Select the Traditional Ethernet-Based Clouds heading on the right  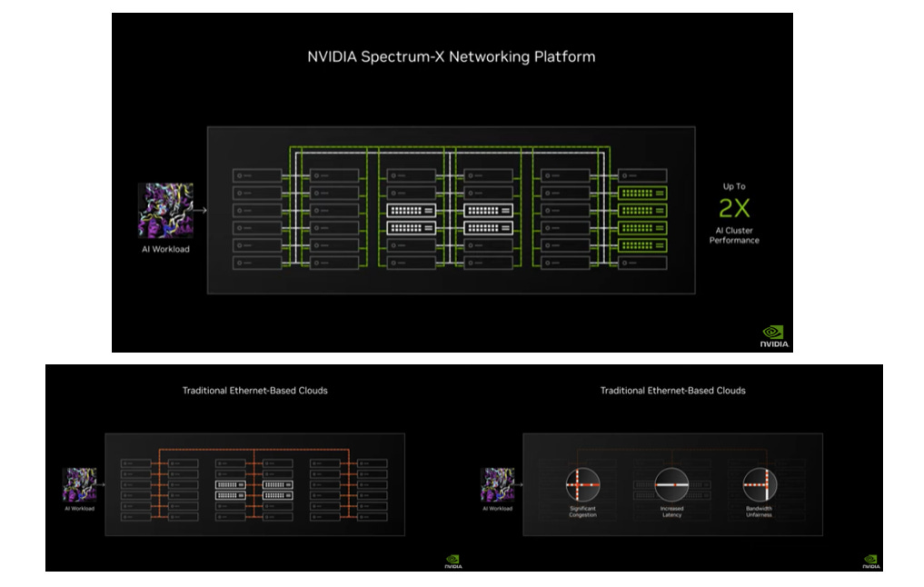coord(671,390)
